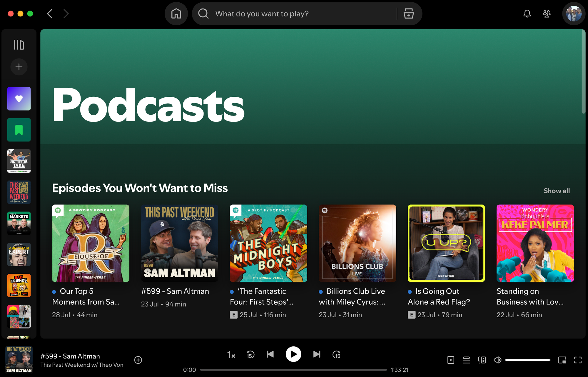The image size is (588, 377).
Task: Toggle the Queue panel
Action: (x=466, y=360)
